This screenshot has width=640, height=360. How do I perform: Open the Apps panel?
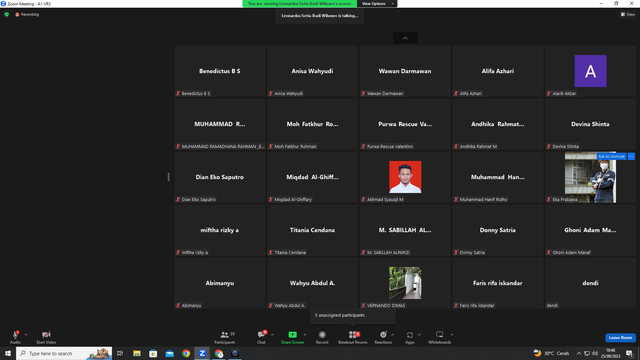[409, 337]
